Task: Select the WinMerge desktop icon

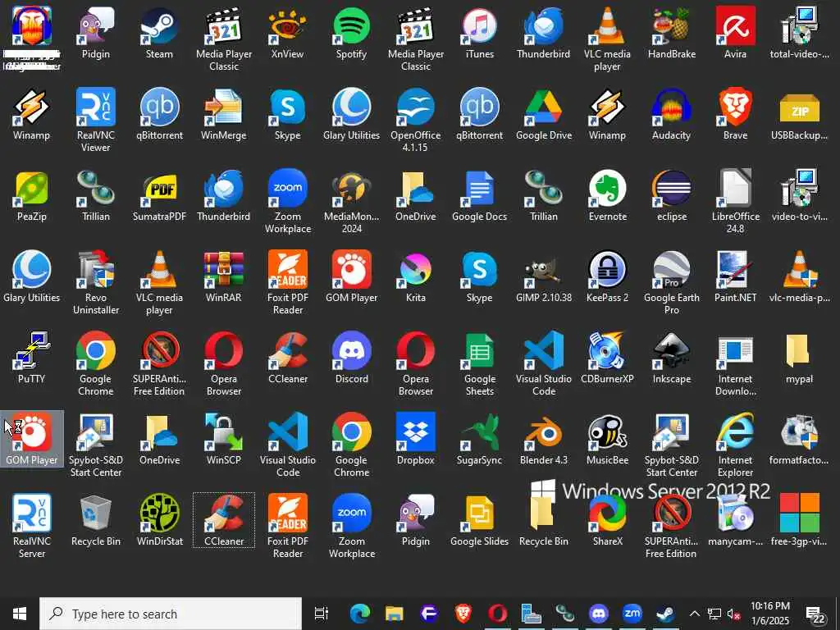Action: pyautogui.click(x=223, y=115)
